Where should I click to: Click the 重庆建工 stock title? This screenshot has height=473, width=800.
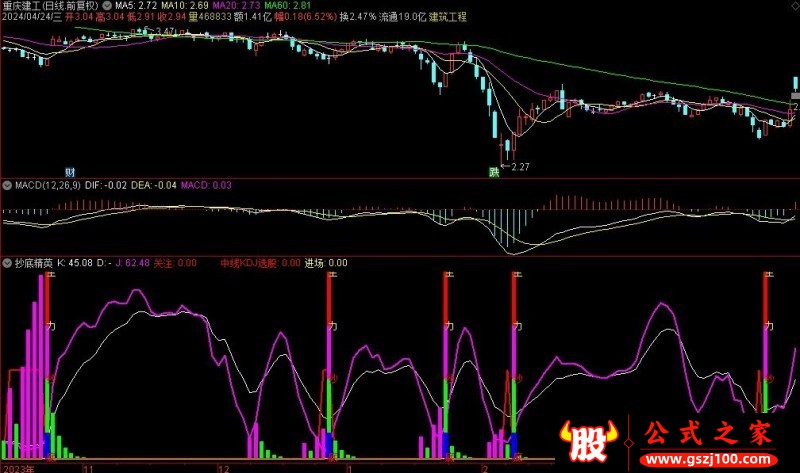tap(22, 6)
